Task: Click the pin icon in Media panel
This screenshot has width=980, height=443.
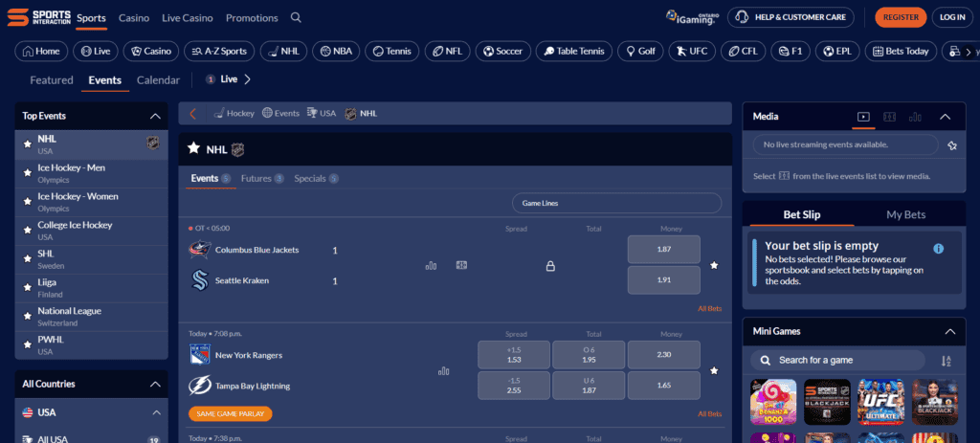Action: [952, 145]
